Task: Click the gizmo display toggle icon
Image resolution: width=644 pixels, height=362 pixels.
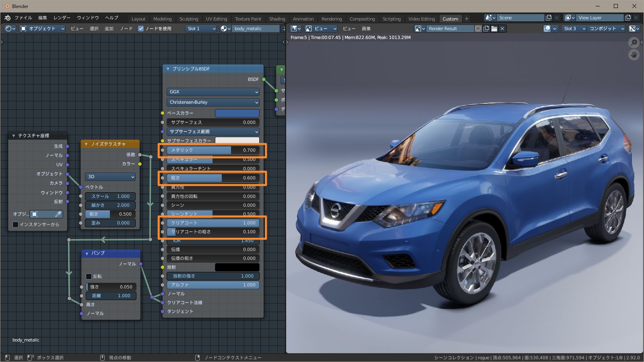Action: [547, 29]
